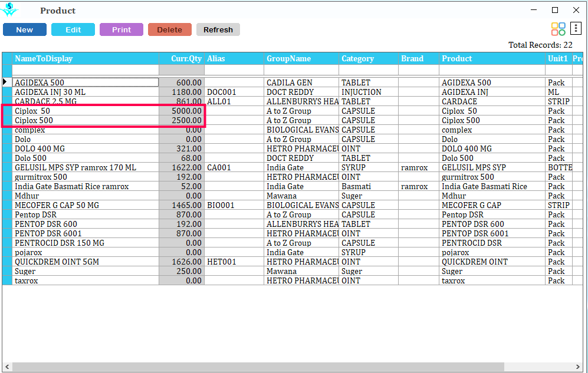Click the CA001 alias cell
Image resolution: width=588 pixels, height=373 pixels.
click(234, 167)
